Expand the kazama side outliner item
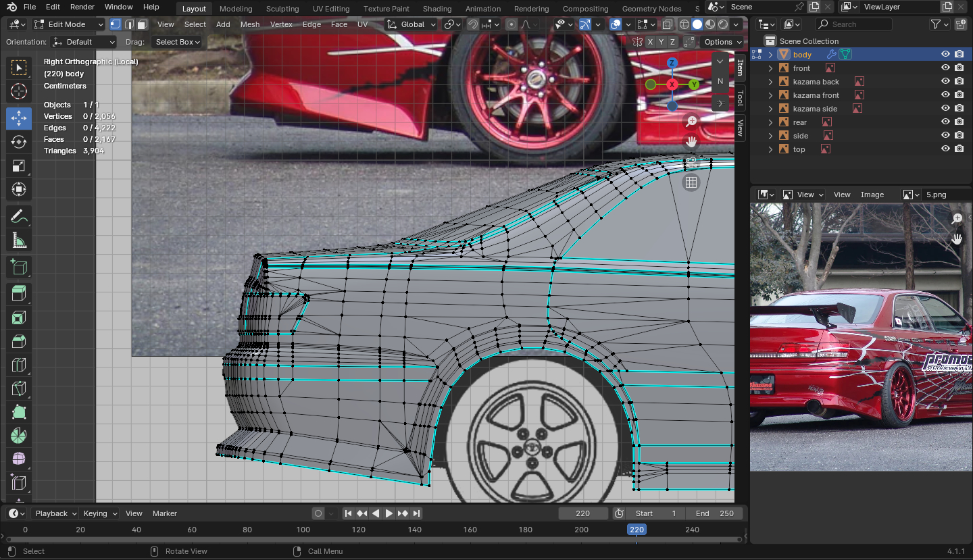This screenshot has height=560, width=973. [771, 109]
